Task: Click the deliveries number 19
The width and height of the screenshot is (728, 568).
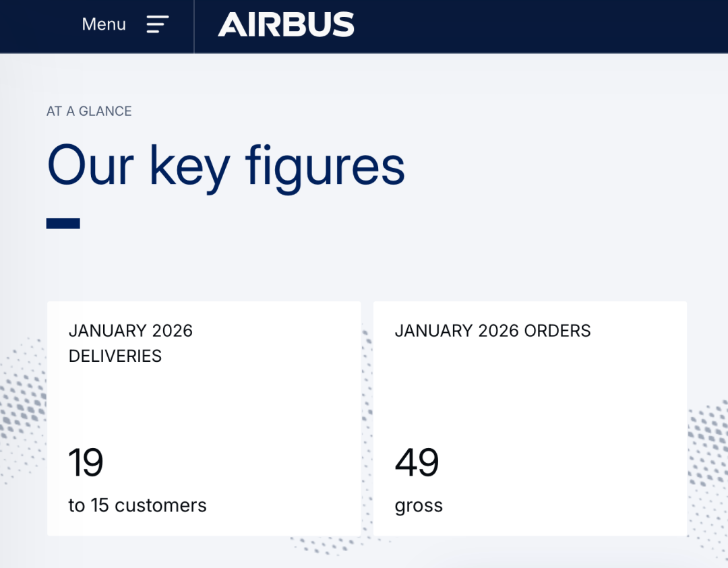Action: tap(86, 463)
